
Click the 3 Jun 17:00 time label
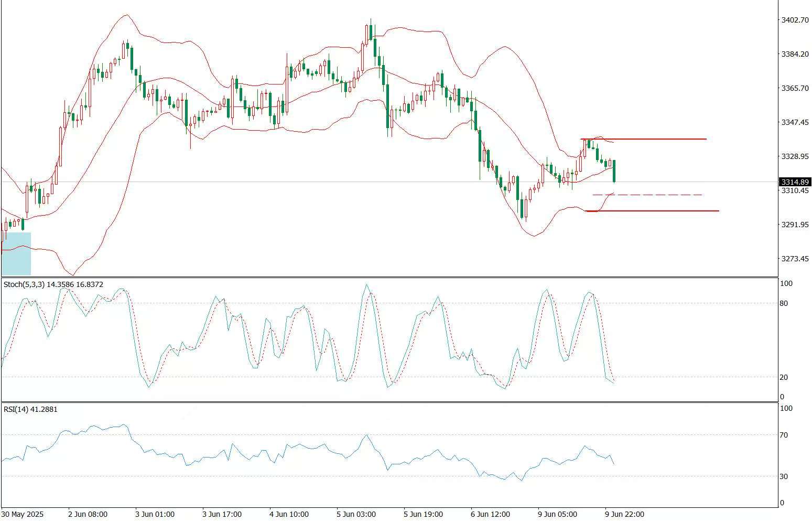coord(222,514)
